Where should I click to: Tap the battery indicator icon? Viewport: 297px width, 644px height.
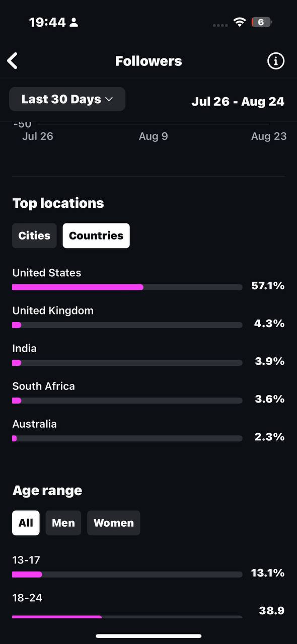(261, 22)
